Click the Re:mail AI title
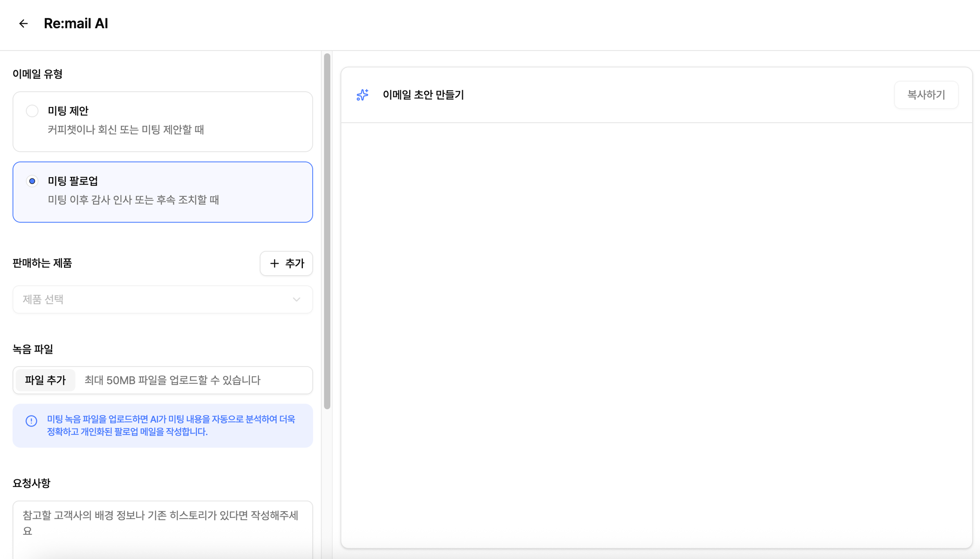 click(x=76, y=24)
